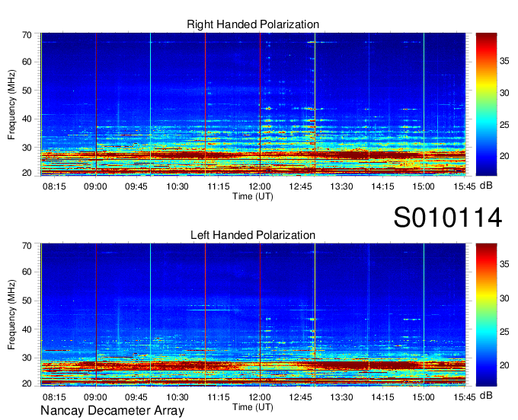Screen dimensions: 518x420
Task: Click the top plot's 'Time (UT)' label
Action: 253,196
